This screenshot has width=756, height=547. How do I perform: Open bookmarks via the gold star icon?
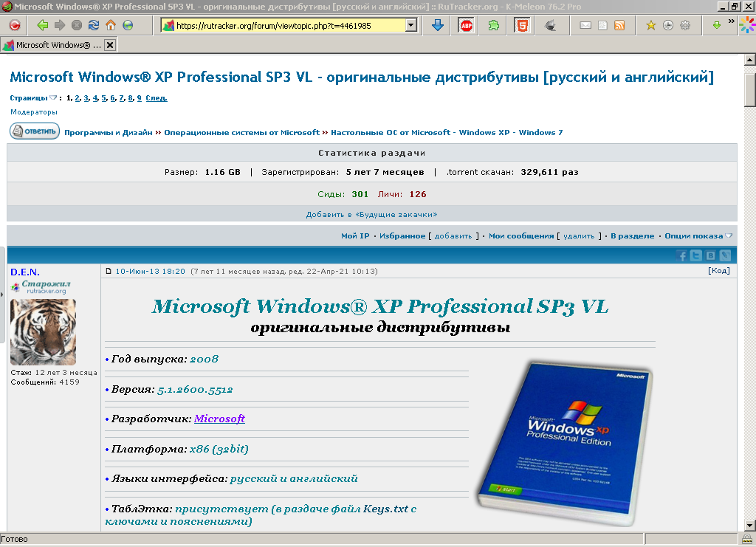pos(651,25)
